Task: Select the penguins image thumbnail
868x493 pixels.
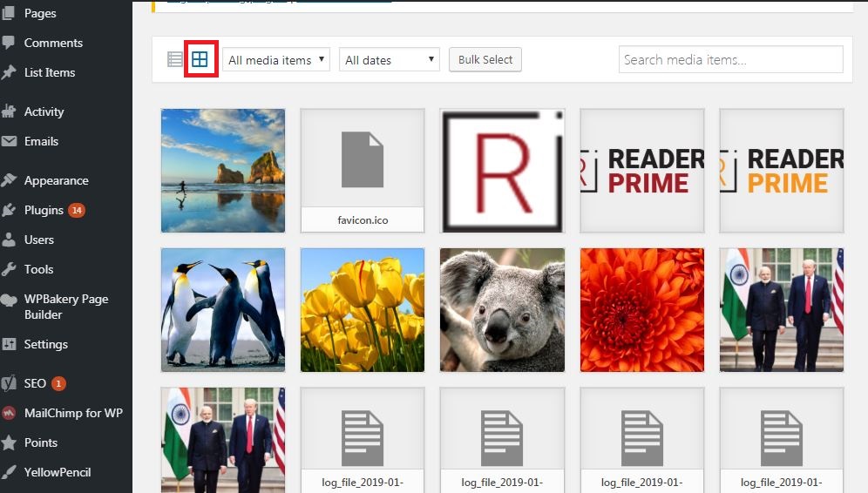Action: 223,310
